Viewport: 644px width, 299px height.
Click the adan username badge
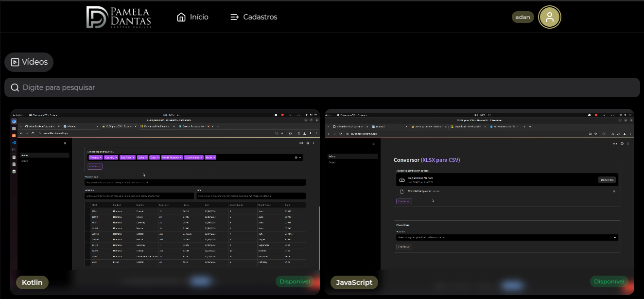click(x=522, y=17)
